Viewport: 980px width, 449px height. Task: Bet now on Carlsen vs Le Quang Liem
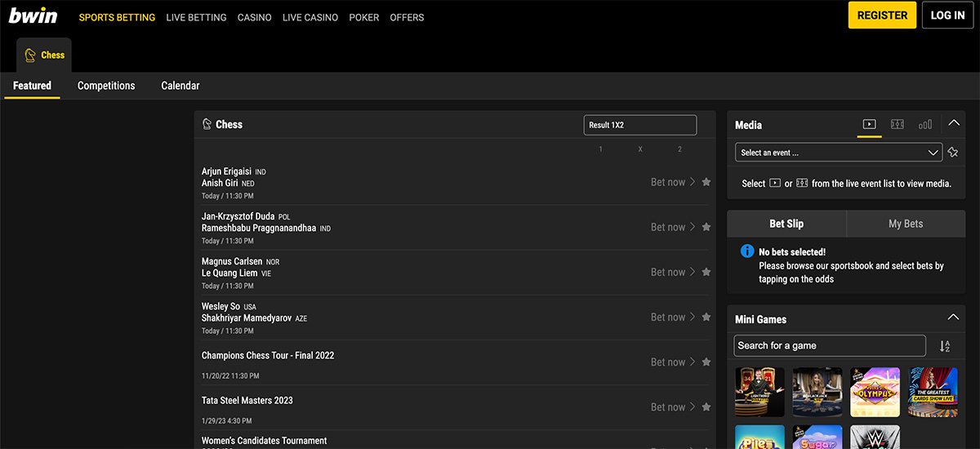tap(673, 272)
